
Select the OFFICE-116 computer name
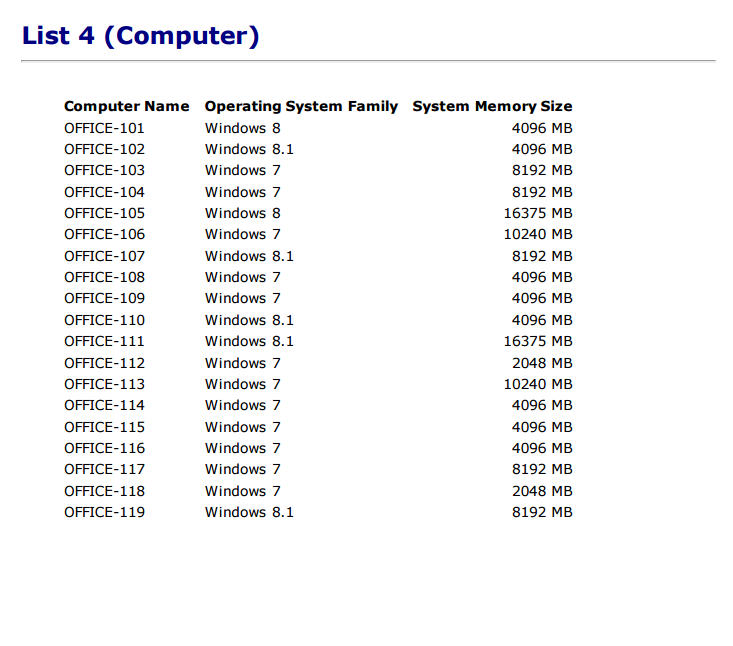pyautogui.click(x=104, y=448)
